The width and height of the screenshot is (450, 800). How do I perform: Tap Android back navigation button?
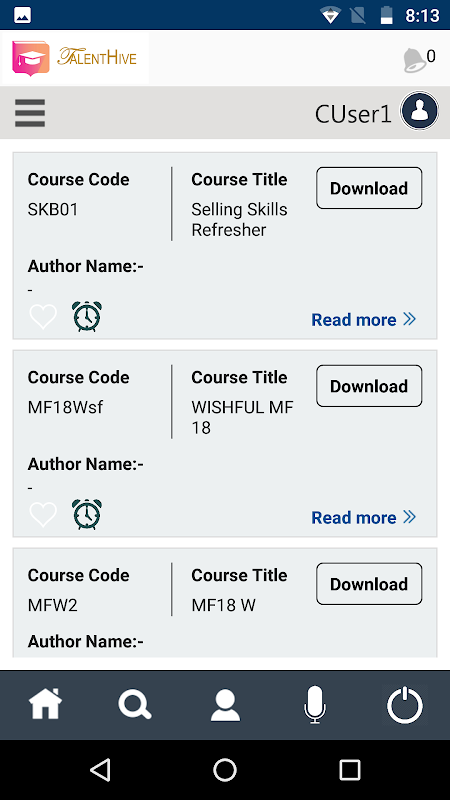click(100, 769)
